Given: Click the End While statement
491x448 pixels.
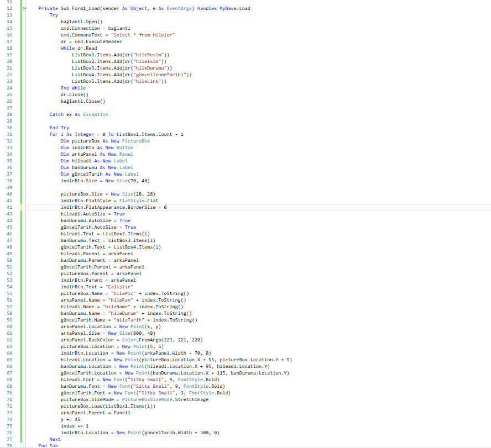Looking at the screenshot, I should pos(74,88).
